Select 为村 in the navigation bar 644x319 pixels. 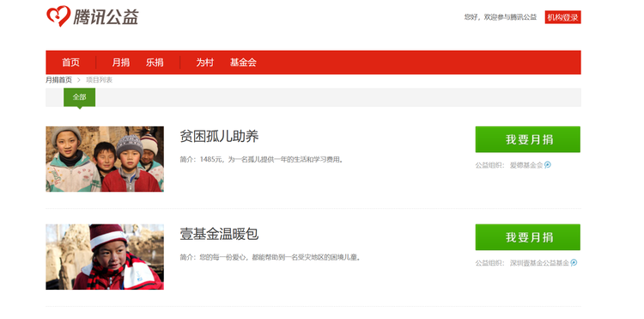pyautogui.click(x=204, y=63)
